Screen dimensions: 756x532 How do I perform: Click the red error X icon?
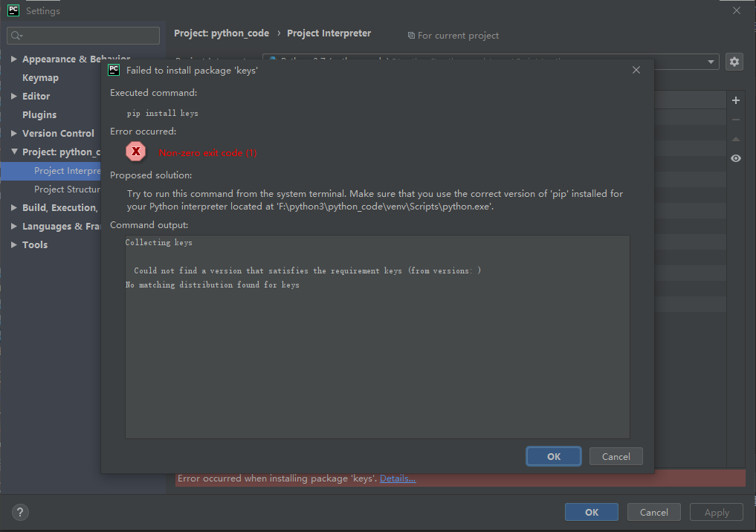click(x=135, y=152)
